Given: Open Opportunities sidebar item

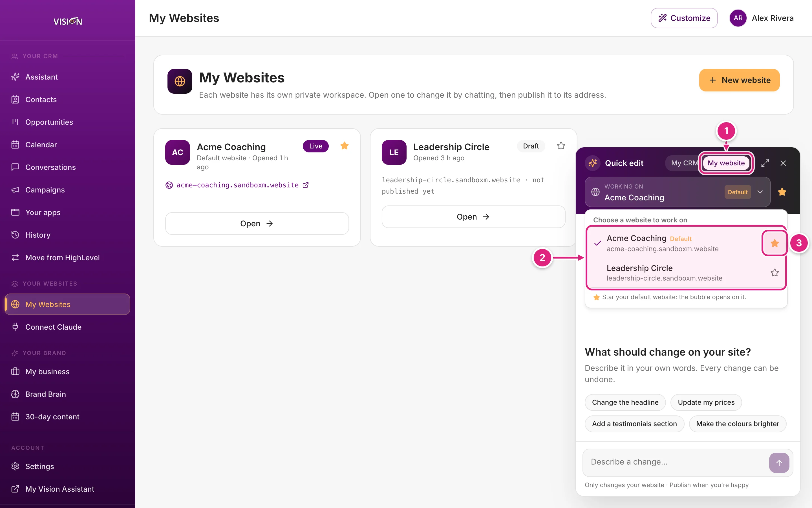Looking at the screenshot, I should (67, 122).
